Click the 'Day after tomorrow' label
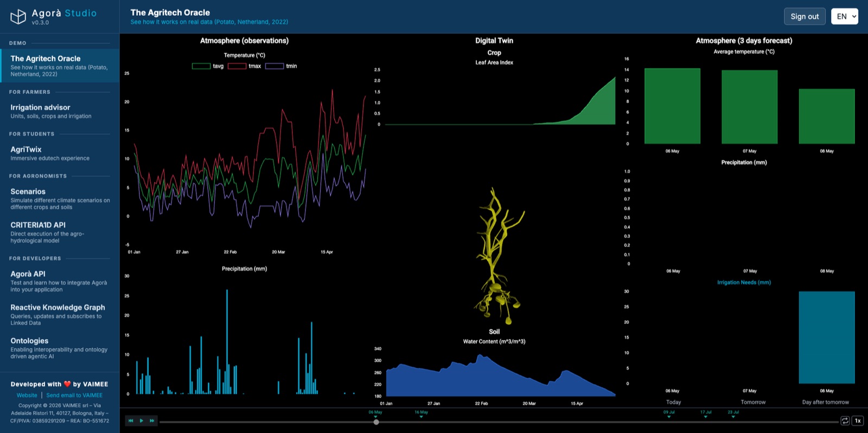The image size is (868, 433). (825, 402)
